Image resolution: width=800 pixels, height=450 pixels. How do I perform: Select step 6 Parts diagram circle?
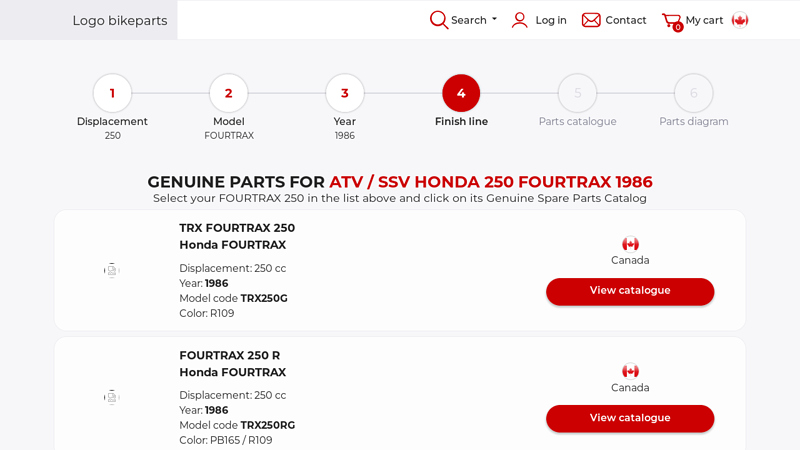[x=694, y=93]
